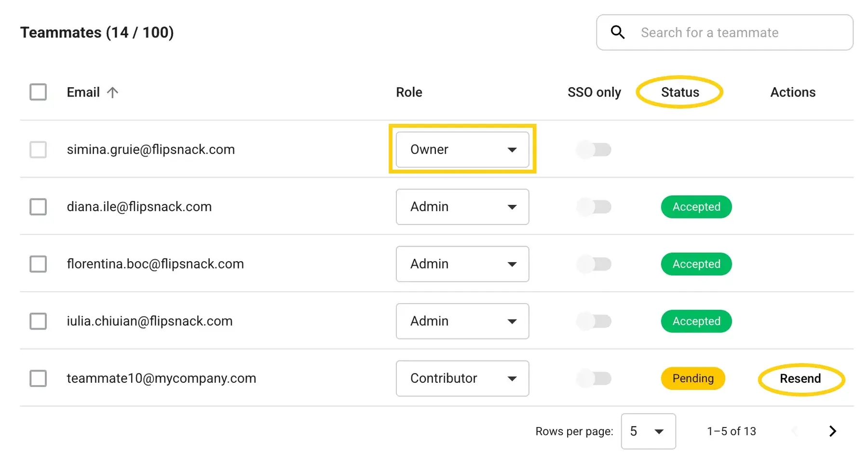Click the email diana.ile@flipsnack.com
Screen dimensions: 868x468
(x=139, y=207)
